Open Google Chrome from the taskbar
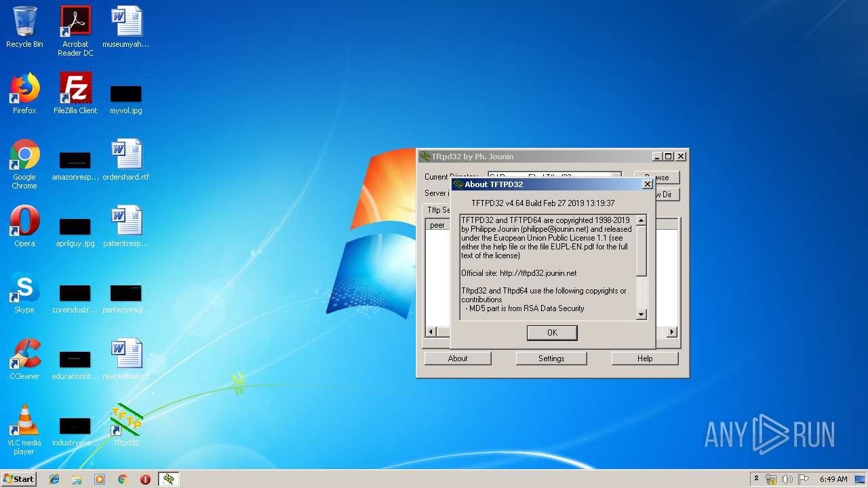The height and width of the screenshot is (488, 868). pyautogui.click(x=122, y=479)
